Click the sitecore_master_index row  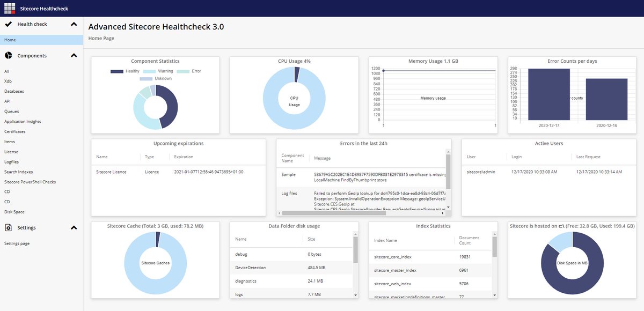tap(430, 270)
